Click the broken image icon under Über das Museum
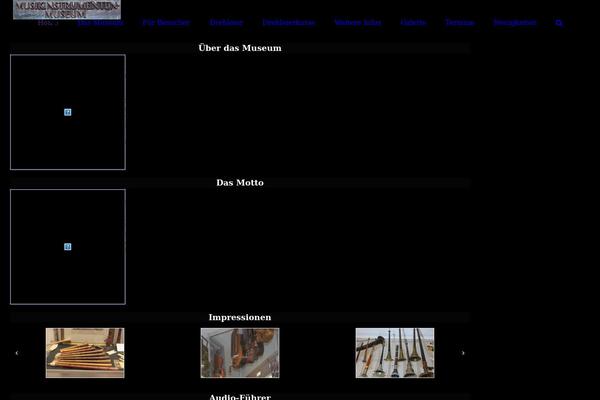600x400 pixels. click(x=68, y=112)
